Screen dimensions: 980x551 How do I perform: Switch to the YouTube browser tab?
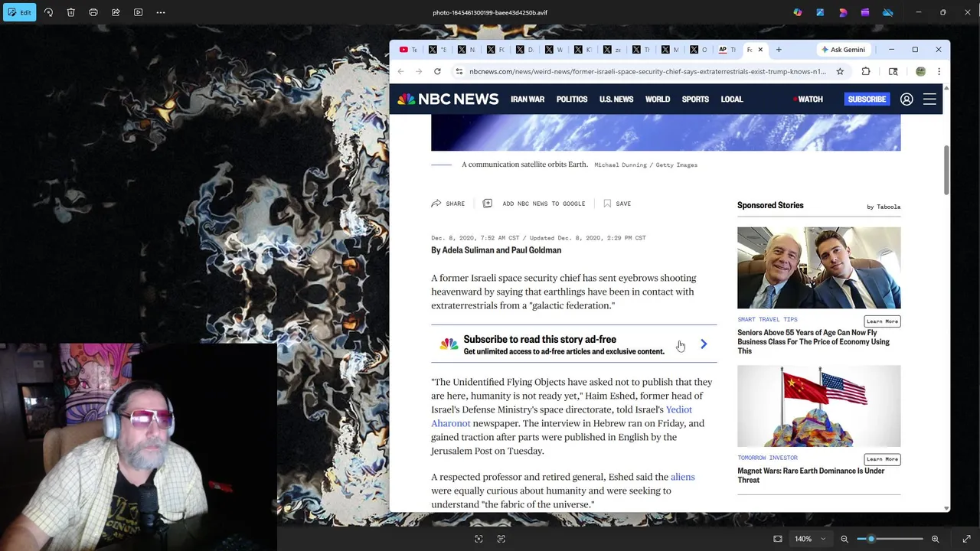tap(409, 50)
